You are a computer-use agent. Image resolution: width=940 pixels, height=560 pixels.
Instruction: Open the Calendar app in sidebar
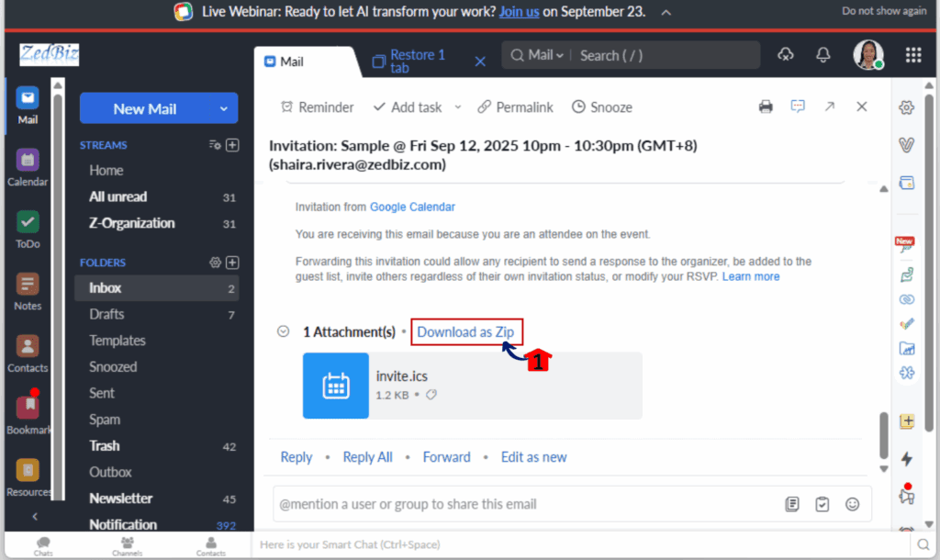point(27,167)
